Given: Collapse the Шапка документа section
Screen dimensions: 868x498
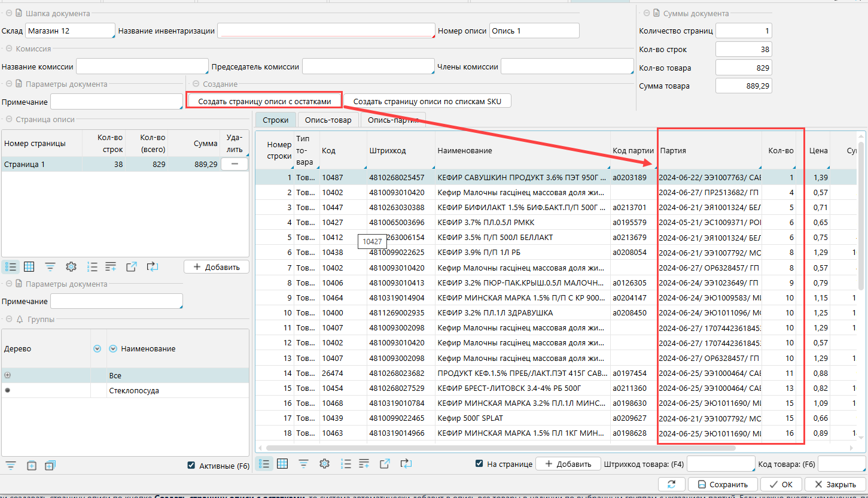Looking at the screenshot, I should click(x=8, y=13).
